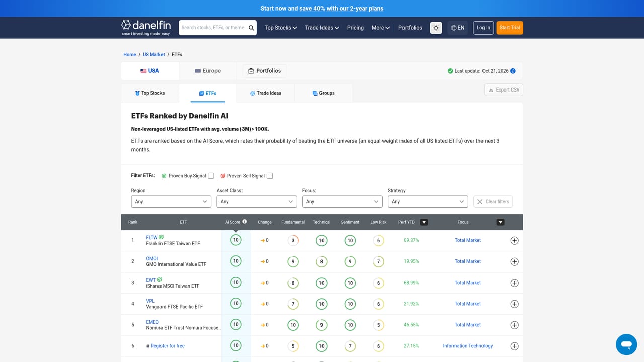Click plus icon on rank 6 row
This screenshot has width=644, height=362.
[514, 346]
